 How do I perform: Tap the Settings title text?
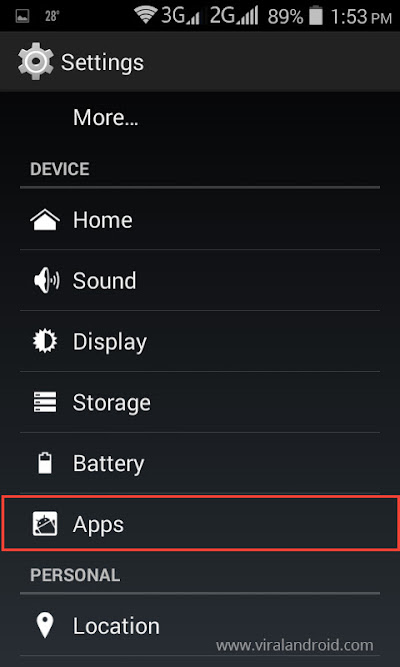tap(103, 63)
